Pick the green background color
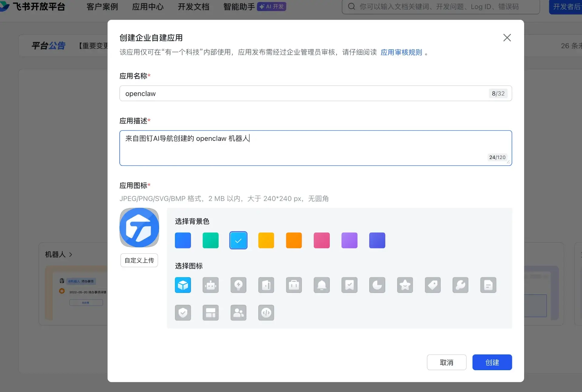 click(210, 241)
